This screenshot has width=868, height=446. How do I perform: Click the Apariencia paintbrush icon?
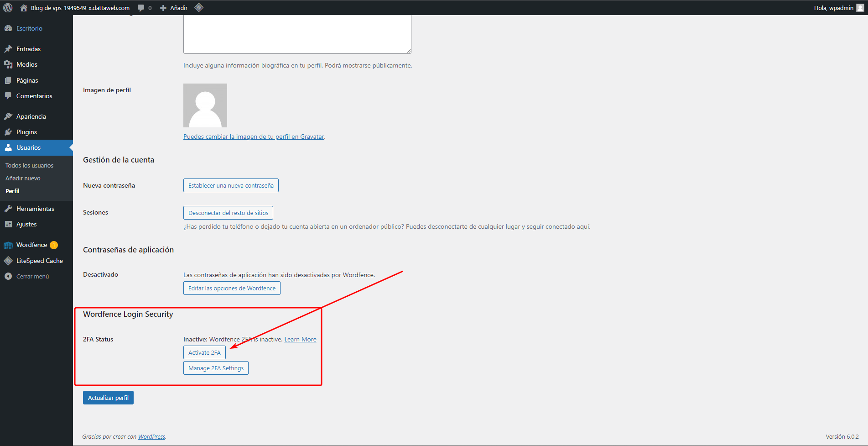point(8,116)
